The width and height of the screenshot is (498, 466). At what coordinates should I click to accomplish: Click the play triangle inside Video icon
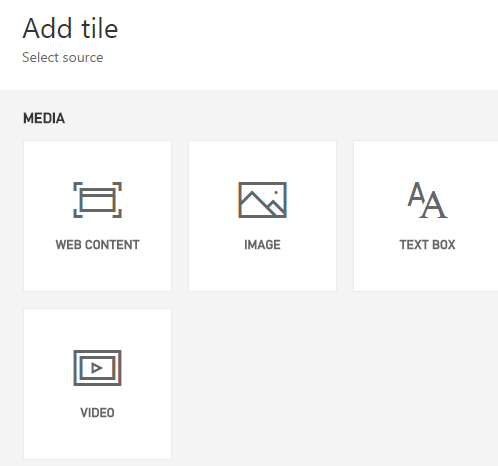point(97,368)
